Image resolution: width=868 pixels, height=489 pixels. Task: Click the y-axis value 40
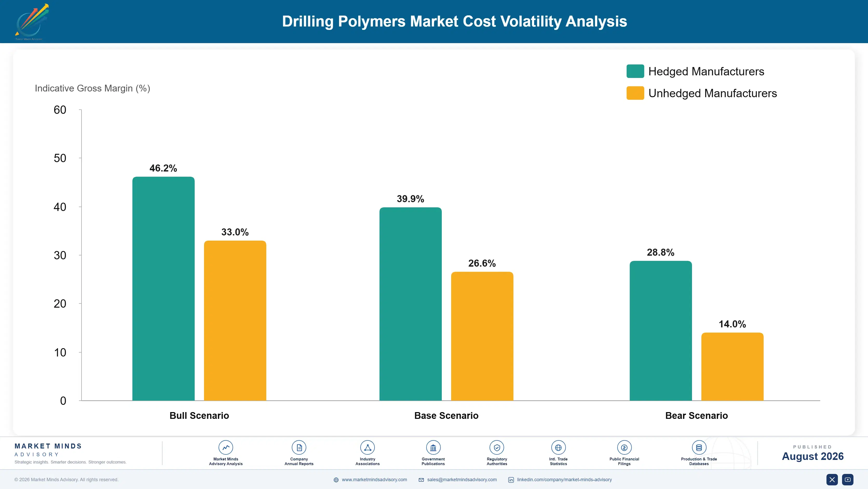point(60,207)
